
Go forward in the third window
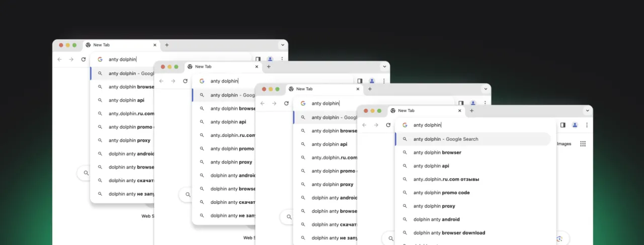coord(274,103)
